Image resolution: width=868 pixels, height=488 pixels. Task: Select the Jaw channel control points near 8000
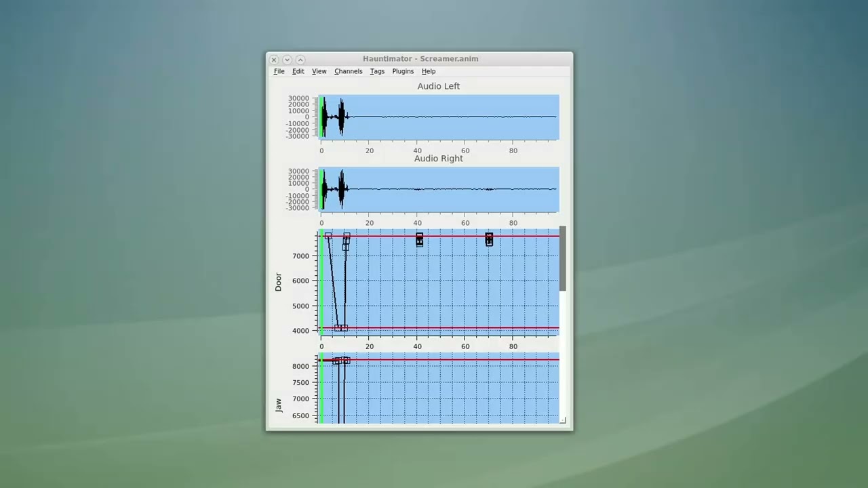(x=341, y=360)
